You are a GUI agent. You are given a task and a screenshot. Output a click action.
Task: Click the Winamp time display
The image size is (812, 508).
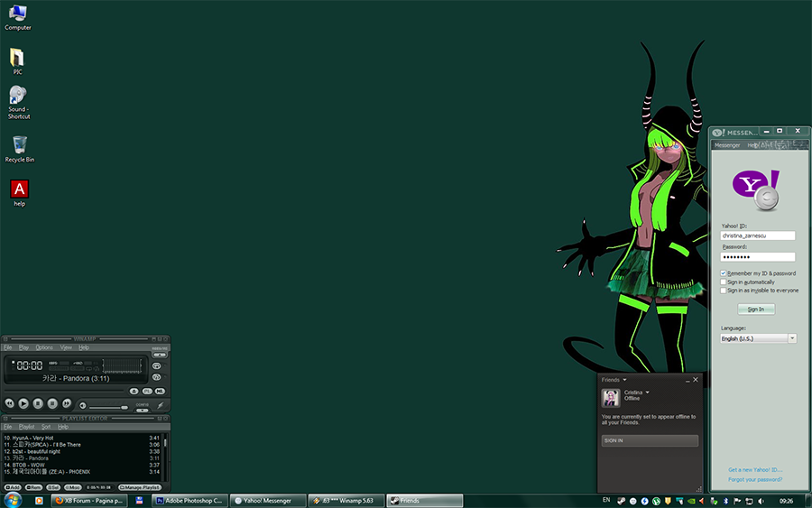pos(30,365)
